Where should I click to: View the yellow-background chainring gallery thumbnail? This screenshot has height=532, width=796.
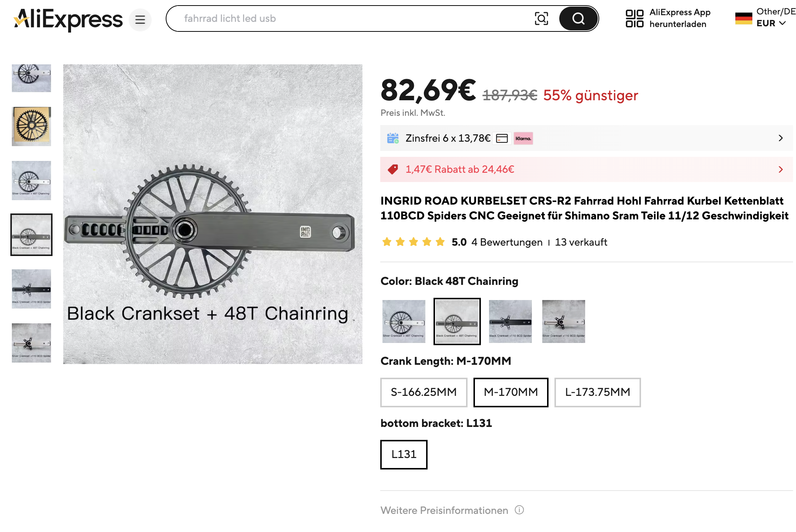tap(31, 126)
